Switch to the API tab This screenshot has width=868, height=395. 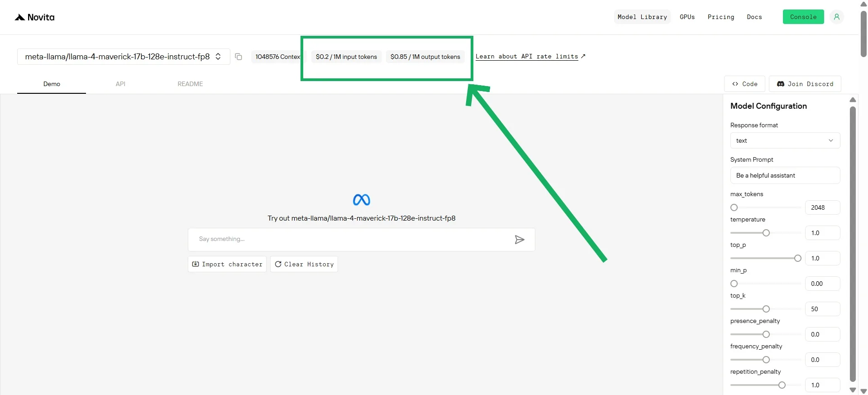point(120,84)
